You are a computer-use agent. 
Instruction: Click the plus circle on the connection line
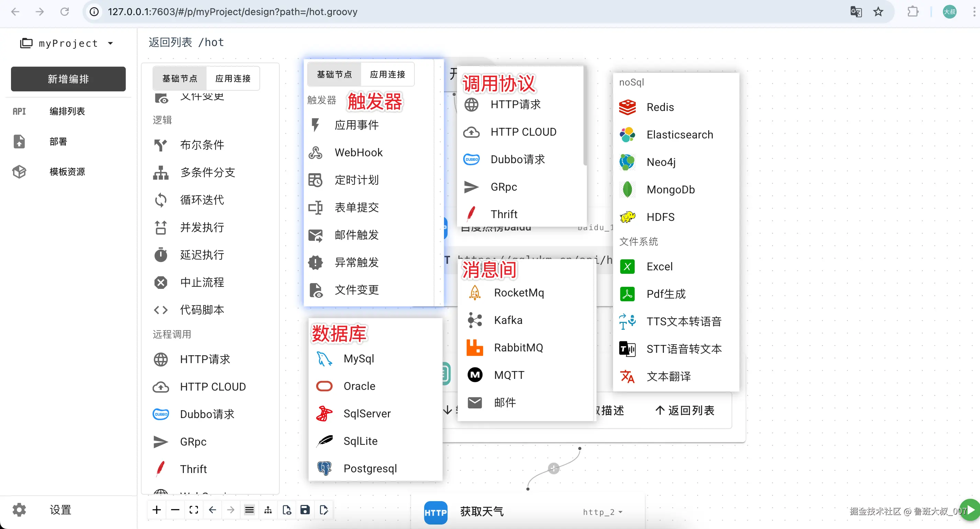(x=554, y=468)
